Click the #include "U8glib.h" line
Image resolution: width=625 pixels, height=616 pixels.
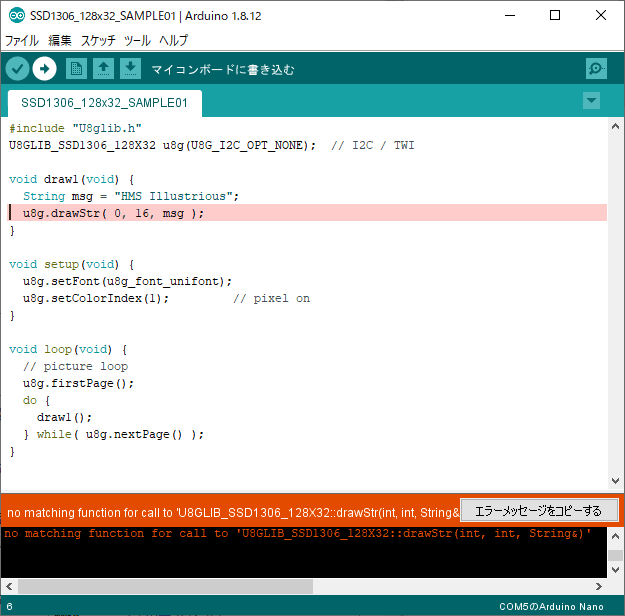pos(75,128)
